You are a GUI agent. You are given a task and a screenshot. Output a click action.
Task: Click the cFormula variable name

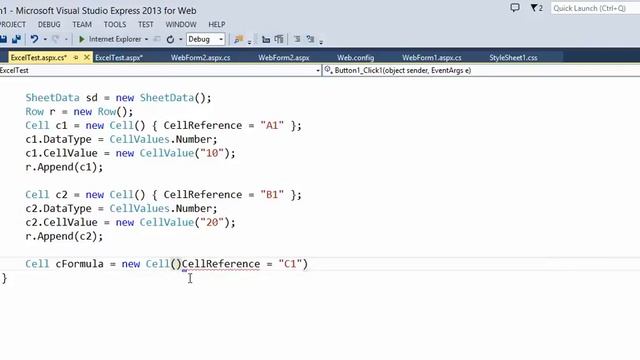click(79, 264)
